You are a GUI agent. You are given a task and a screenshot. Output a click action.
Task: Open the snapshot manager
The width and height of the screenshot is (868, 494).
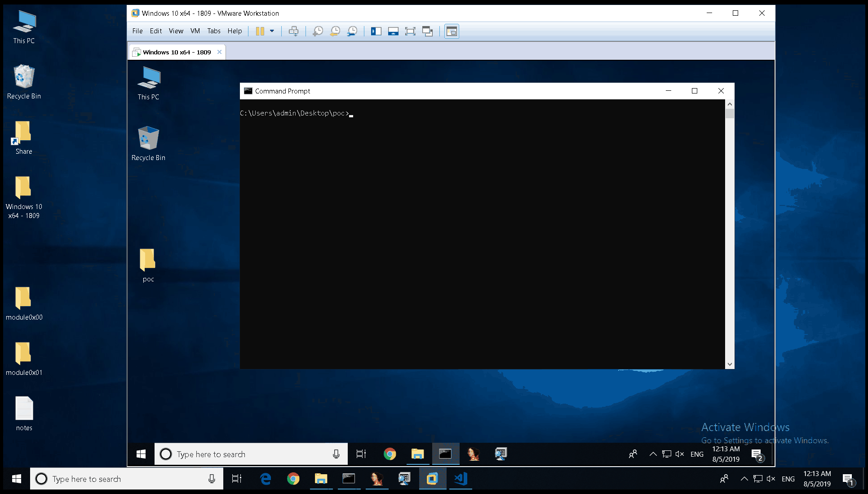point(352,31)
